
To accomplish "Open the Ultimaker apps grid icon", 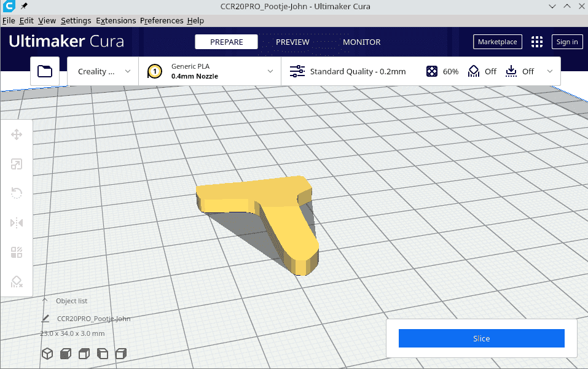I will pos(537,42).
